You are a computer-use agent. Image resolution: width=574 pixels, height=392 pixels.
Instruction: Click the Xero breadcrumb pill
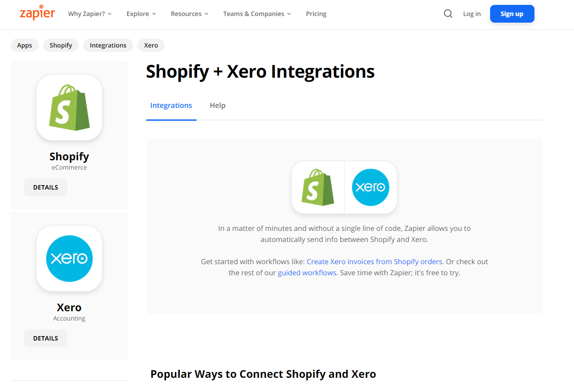tap(151, 45)
